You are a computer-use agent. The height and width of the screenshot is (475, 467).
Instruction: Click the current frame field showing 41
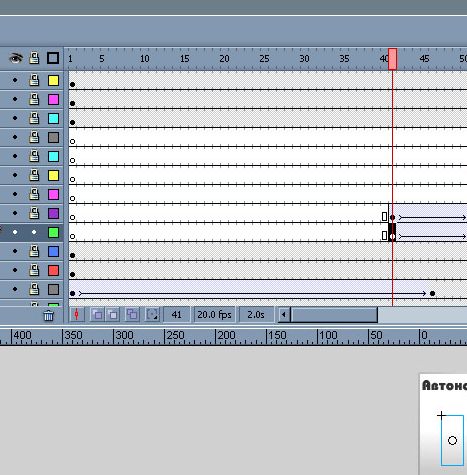[x=176, y=315]
